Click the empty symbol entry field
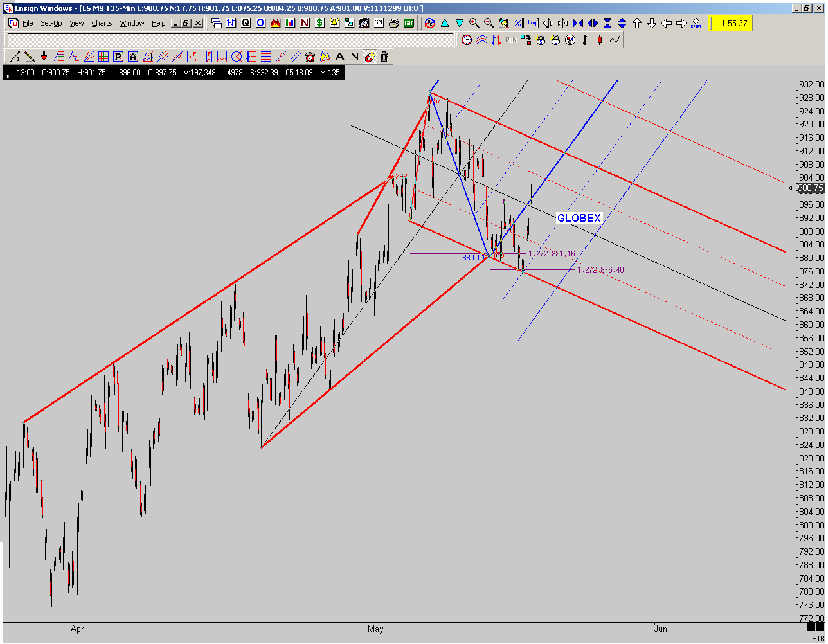 [230, 40]
